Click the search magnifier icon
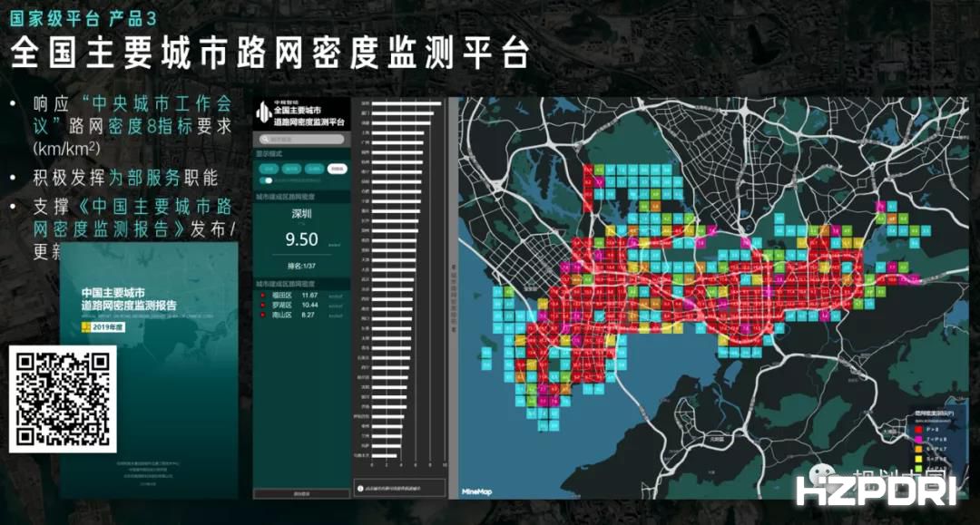The image size is (980, 525). [x=264, y=140]
